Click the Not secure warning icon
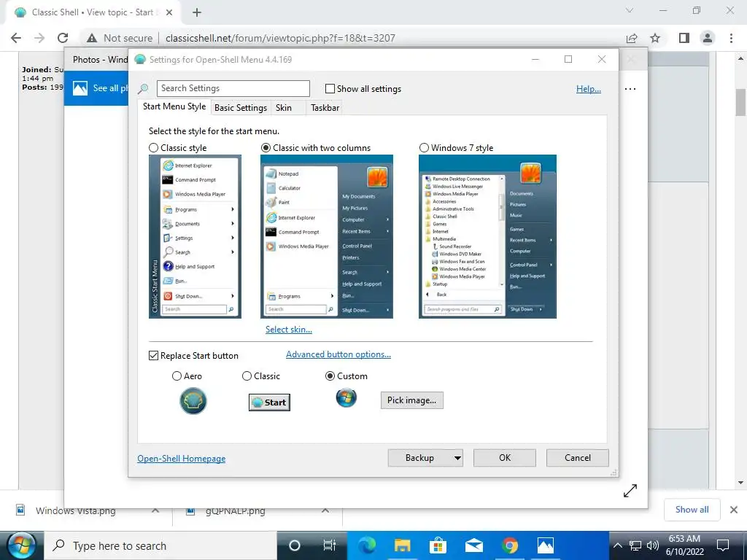 point(92,38)
